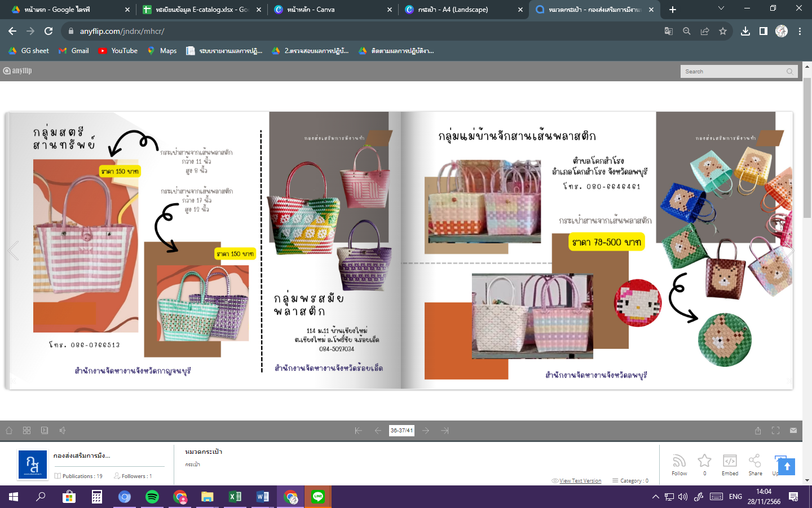Jump to the last page
Image resolution: width=812 pixels, height=508 pixels.
pos(445,431)
